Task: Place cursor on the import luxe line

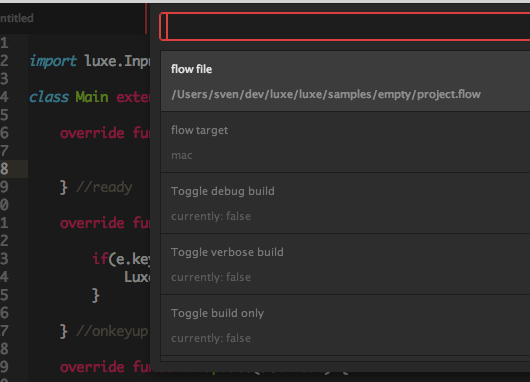Action: pos(90,61)
